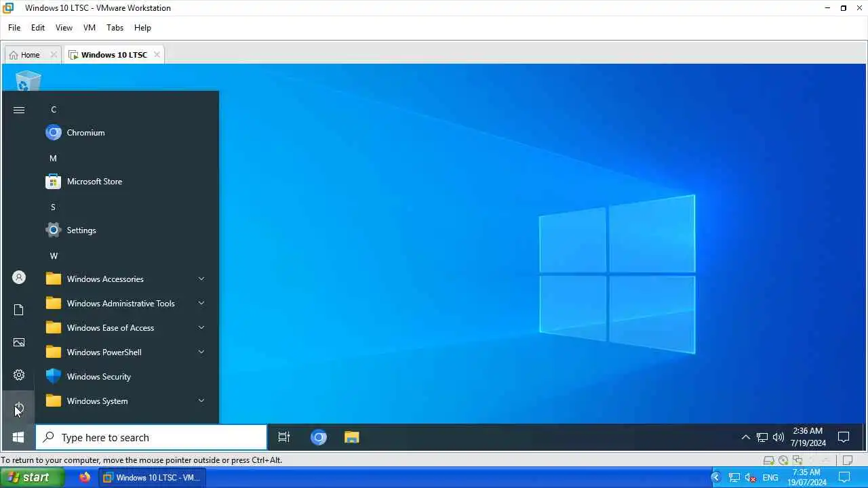Viewport: 868px width, 488px height.
Task: Click the host green start button
Action: 32,477
